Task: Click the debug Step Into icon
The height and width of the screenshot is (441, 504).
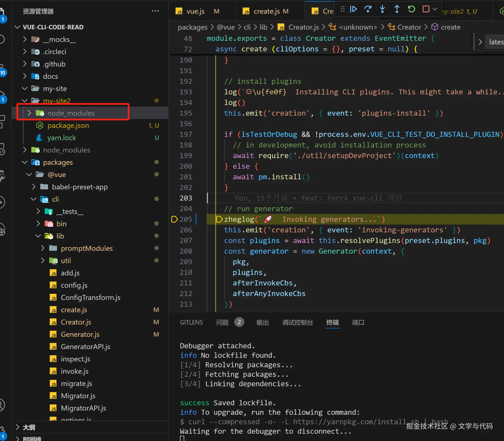Action: pos(382,9)
